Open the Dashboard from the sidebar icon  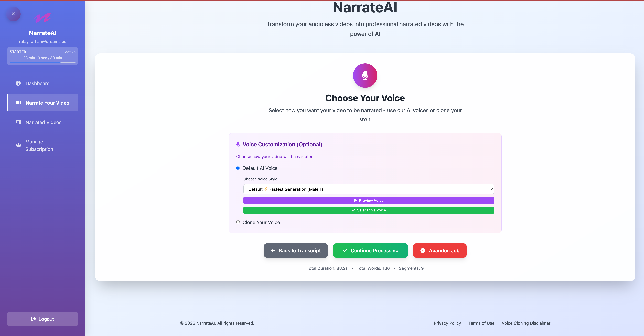(18, 83)
